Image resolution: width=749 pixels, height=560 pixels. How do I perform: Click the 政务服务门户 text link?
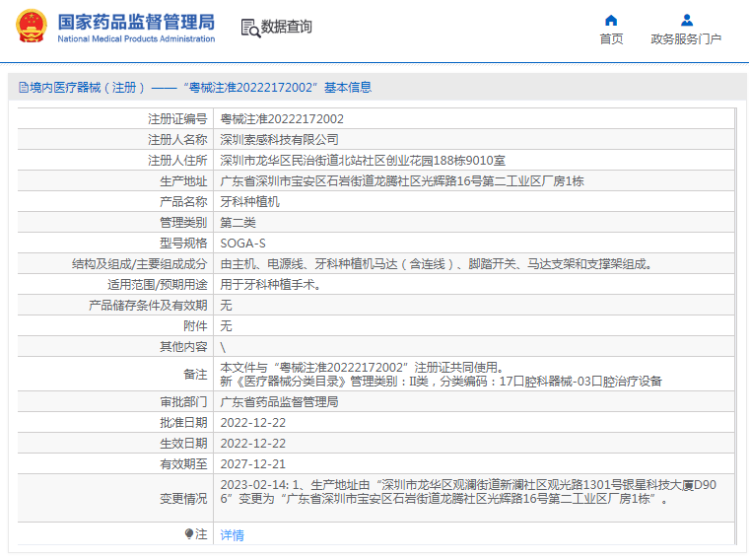click(686, 38)
